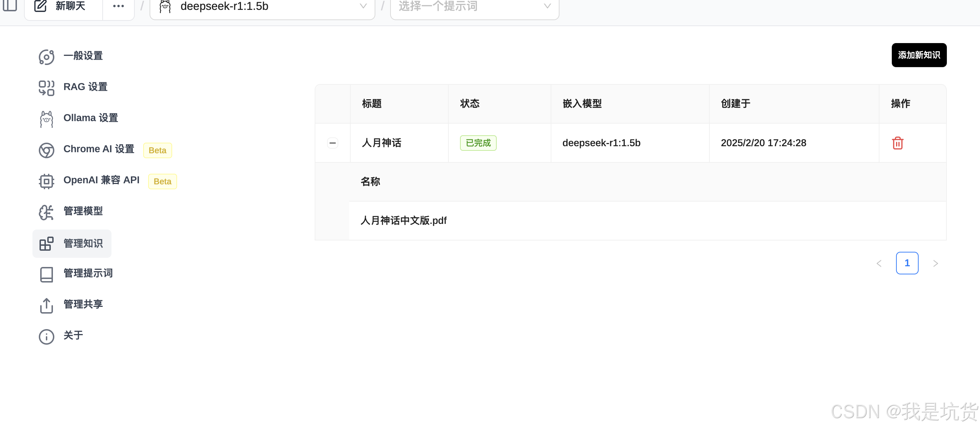Click the 管理模型 brain icon

(47, 212)
